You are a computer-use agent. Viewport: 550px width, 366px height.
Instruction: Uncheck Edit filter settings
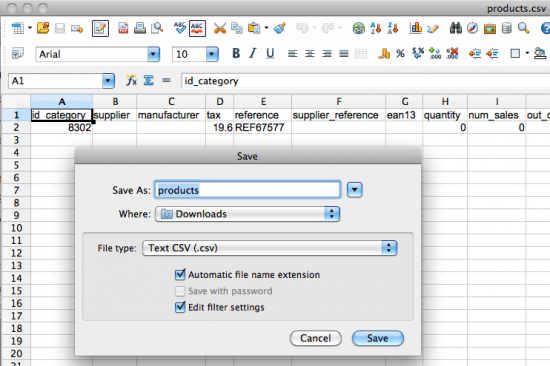pos(180,307)
